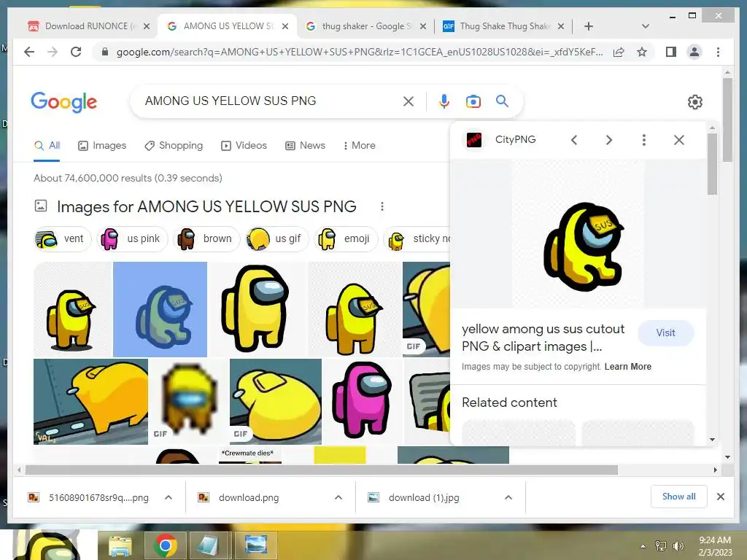Screen dimensions: 747x560
Task: Select the News search filter
Action: tap(305, 145)
